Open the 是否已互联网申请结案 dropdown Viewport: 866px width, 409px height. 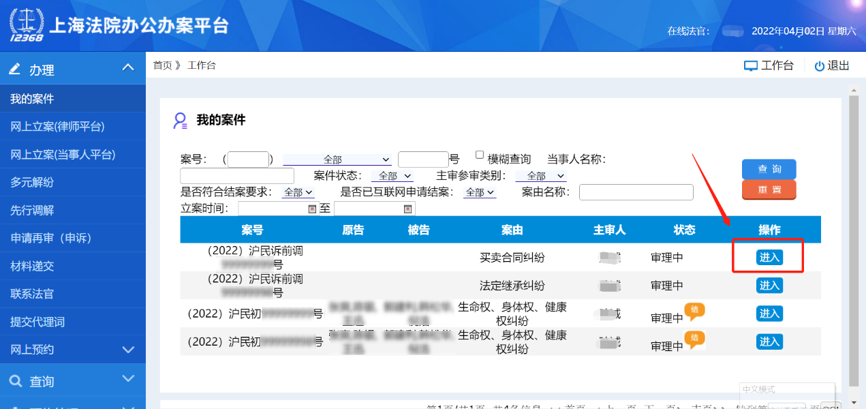pyautogui.click(x=479, y=192)
